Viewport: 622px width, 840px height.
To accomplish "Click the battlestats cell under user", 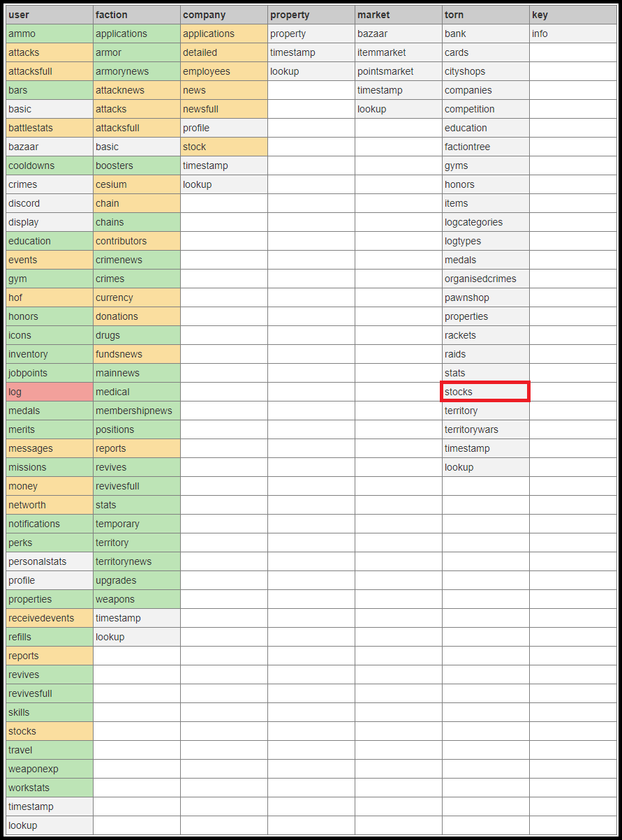I will pos(50,128).
